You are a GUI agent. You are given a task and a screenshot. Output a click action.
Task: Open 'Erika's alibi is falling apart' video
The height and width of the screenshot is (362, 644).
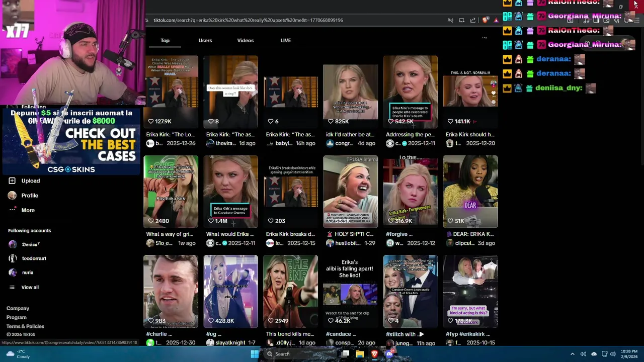[x=351, y=291]
